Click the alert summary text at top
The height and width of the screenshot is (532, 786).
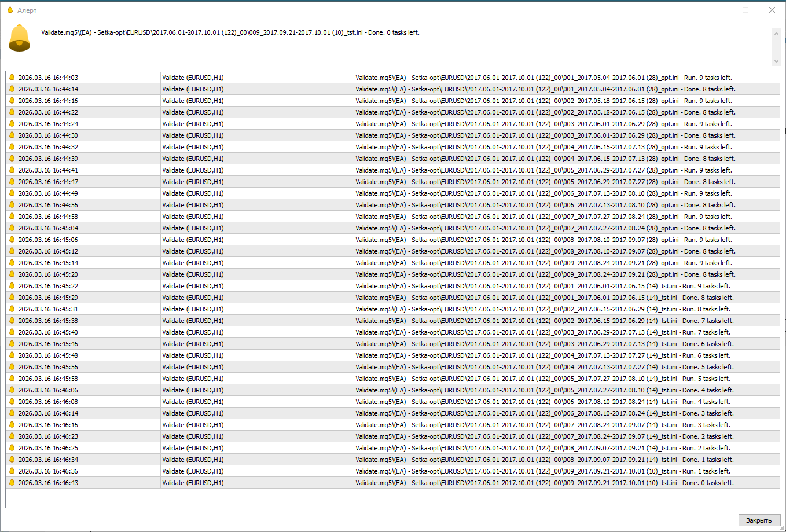coord(230,32)
